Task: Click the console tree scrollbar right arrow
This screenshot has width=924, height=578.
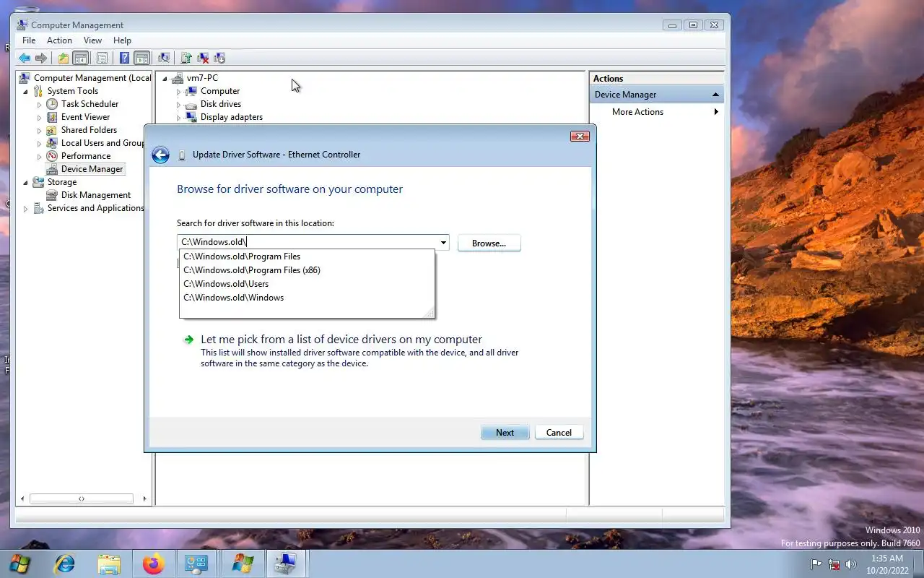Action: pyautogui.click(x=144, y=499)
